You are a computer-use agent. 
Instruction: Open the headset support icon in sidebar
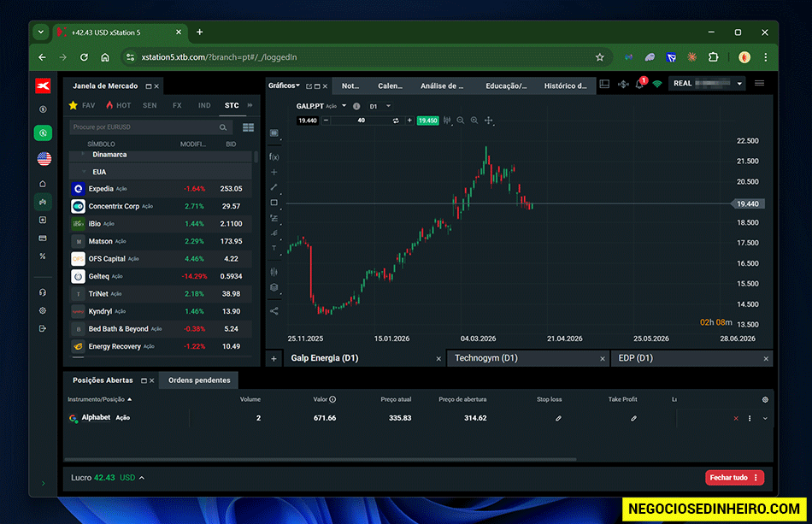[x=43, y=292]
